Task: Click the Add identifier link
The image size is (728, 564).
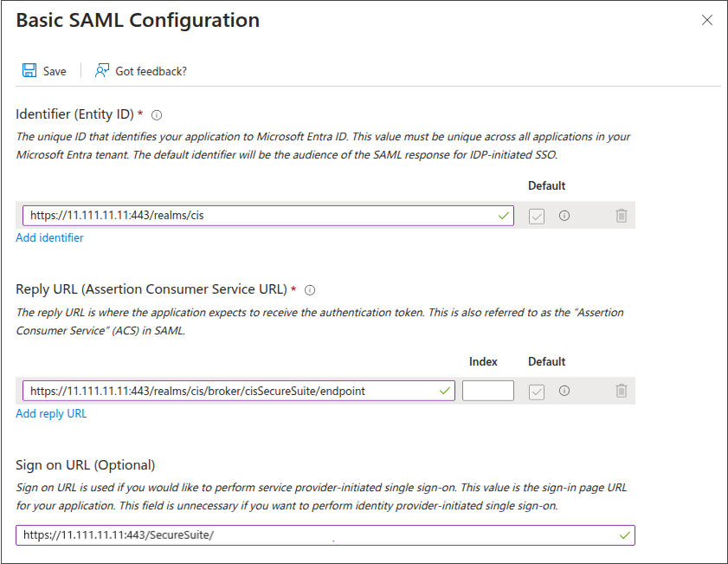Action: pos(49,238)
